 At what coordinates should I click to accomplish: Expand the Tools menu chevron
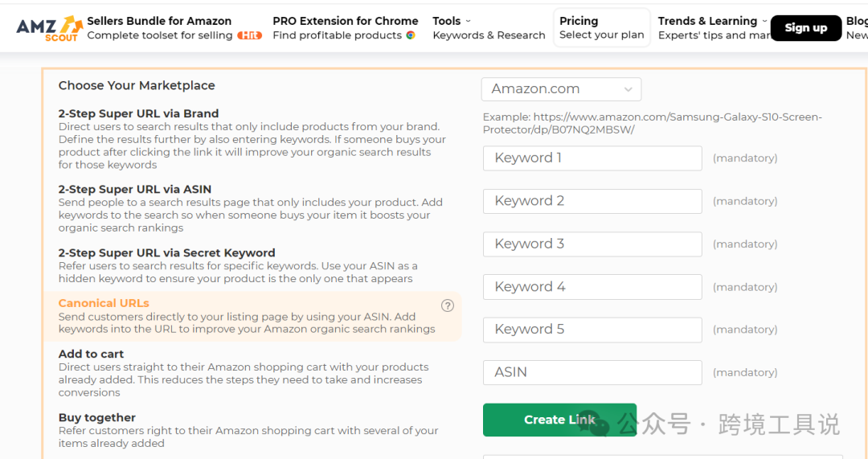[468, 21]
